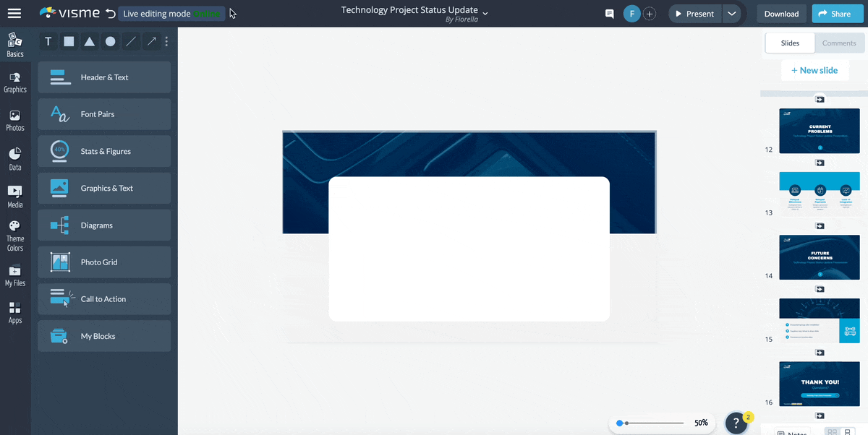
Task: Expand the project title dropdown chevron
Action: click(x=485, y=13)
